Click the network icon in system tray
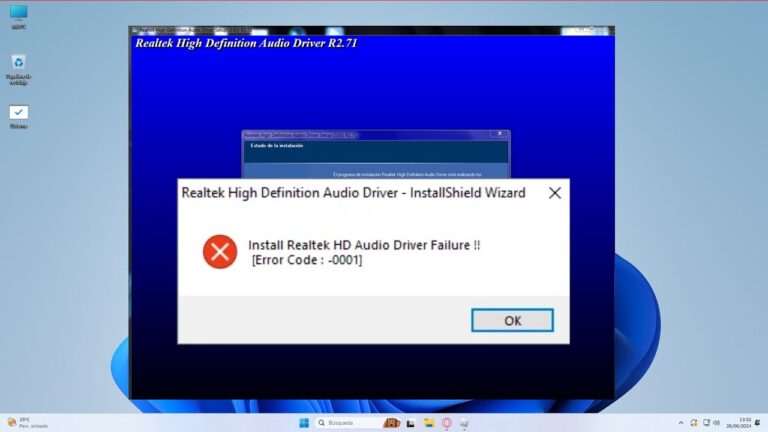768x432 pixels. 705,423
